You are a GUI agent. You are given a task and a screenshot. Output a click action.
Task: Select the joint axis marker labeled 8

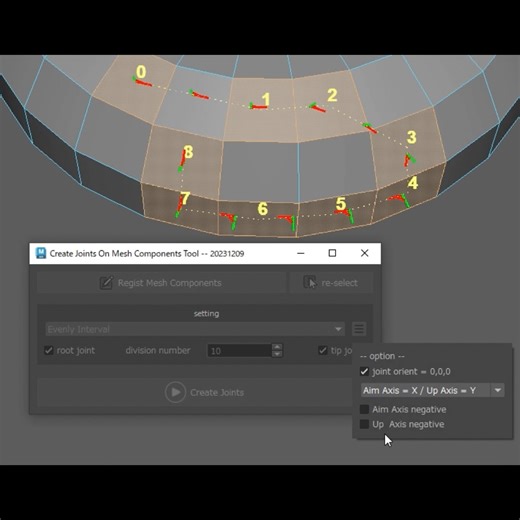[182, 161]
